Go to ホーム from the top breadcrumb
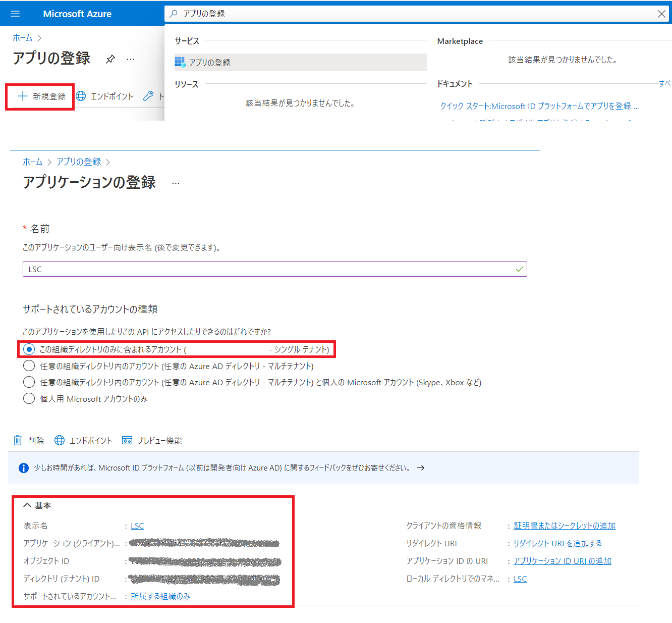This screenshot has width=672, height=623. pyautogui.click(x=23, y=38)
